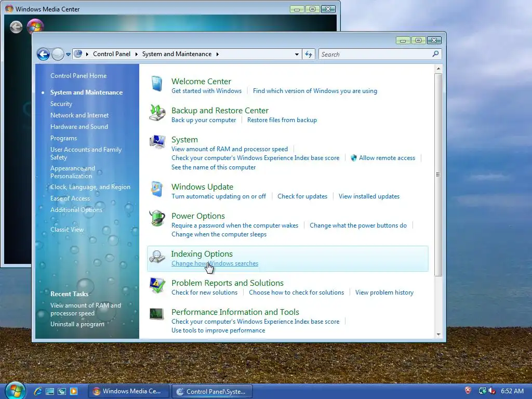Click the Indexing Options magnifier icon

(157, 257)
